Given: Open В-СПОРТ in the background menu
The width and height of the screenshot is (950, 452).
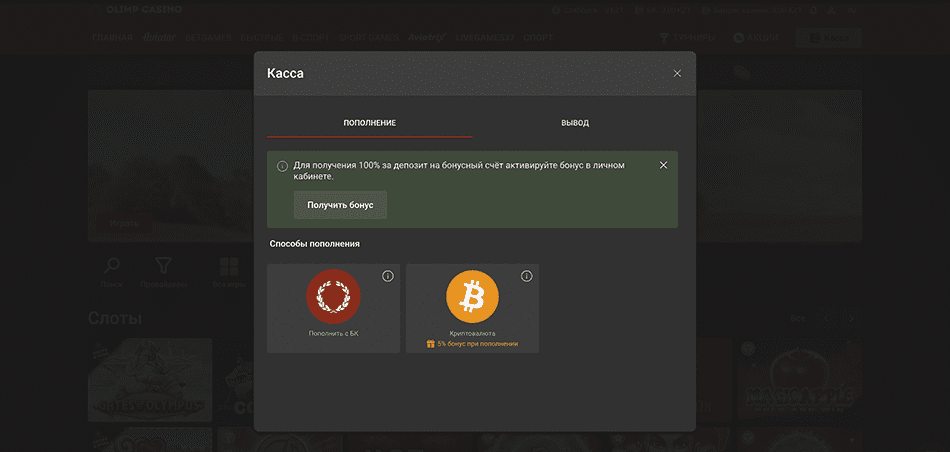Looking at the screenshot, I should point(311,38).
